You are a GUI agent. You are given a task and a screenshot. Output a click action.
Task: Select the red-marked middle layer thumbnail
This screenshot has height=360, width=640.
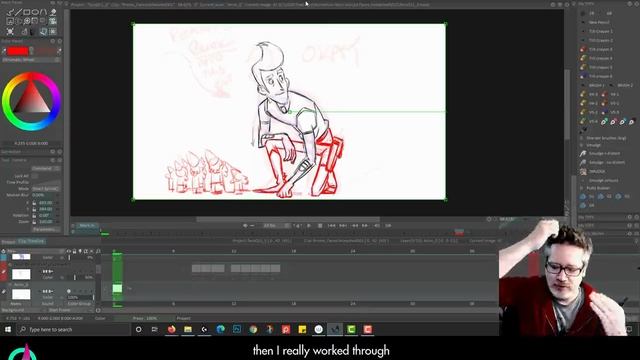click(x=21, y=274)
